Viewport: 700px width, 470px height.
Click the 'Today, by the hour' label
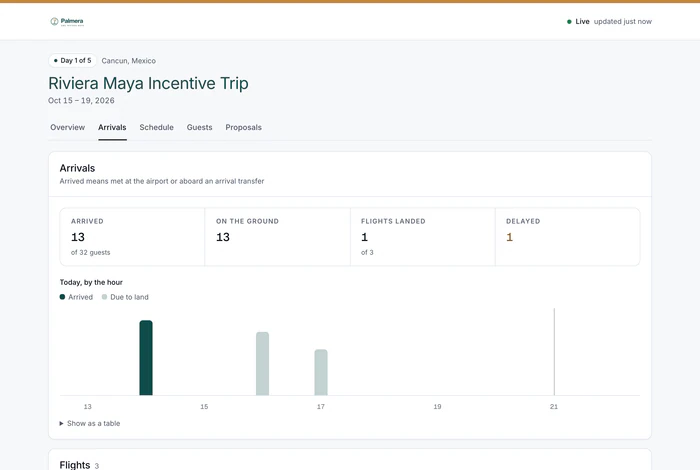(91, 282)
